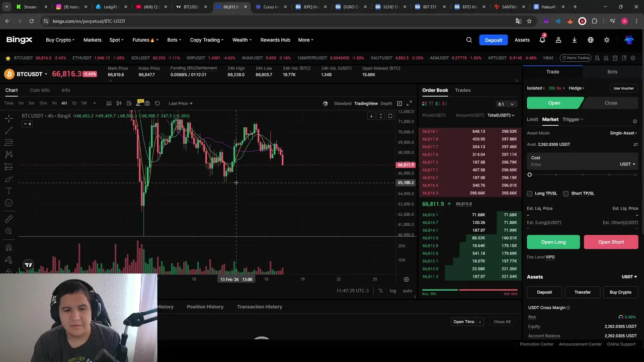The width and height of the screenshot is (644, 362).
Task: Take chart snapshot with camera icon
Action: tap(147, 104)
